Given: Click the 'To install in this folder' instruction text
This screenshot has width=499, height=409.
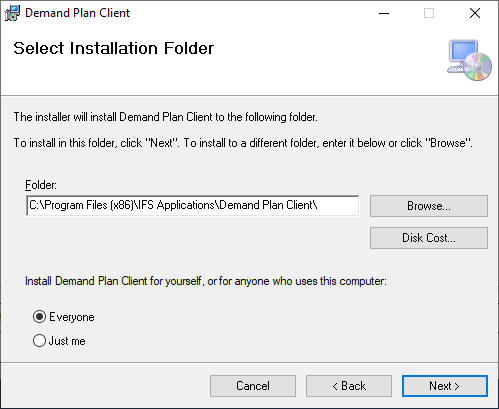Looking at the screenshot, I should coord(243,143).
